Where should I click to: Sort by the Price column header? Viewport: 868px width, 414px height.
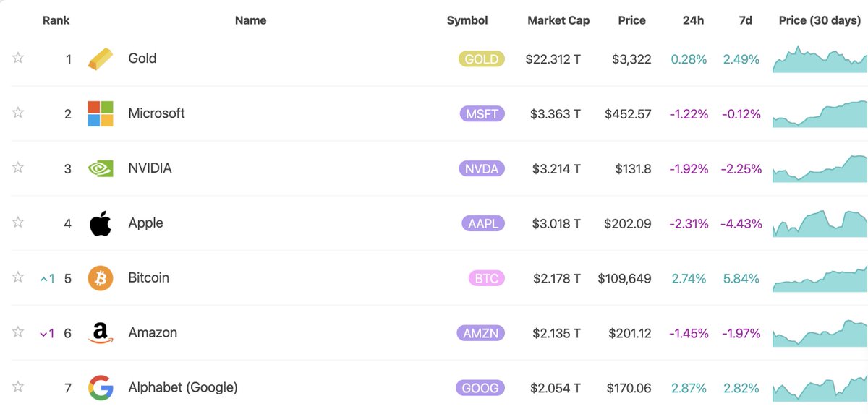(631, 20)
